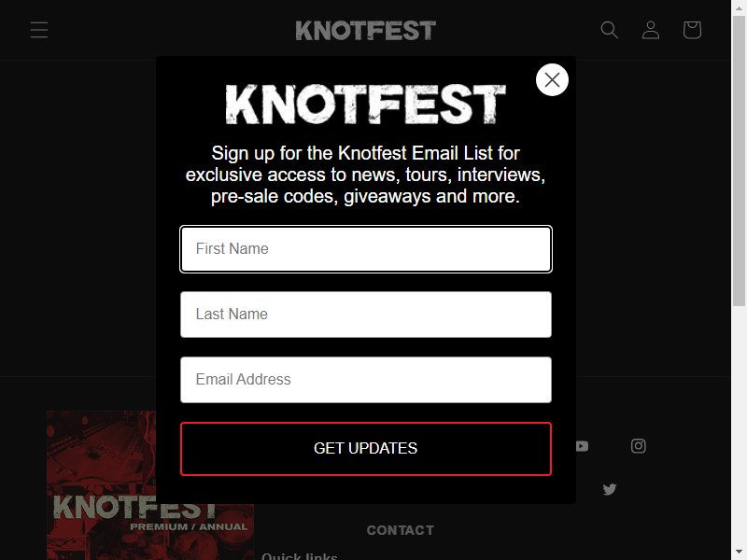Click the scrollbar up arrow
747x560 pixels.
(x=739, y=7)
